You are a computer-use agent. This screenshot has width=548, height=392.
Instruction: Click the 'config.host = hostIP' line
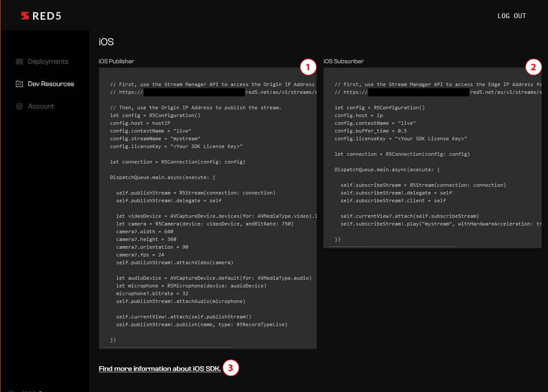[x=140, y=123]
